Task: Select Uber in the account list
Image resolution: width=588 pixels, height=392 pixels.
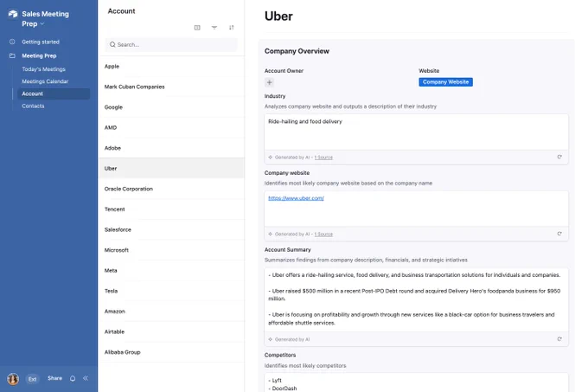Action: [x=171, y=169]
